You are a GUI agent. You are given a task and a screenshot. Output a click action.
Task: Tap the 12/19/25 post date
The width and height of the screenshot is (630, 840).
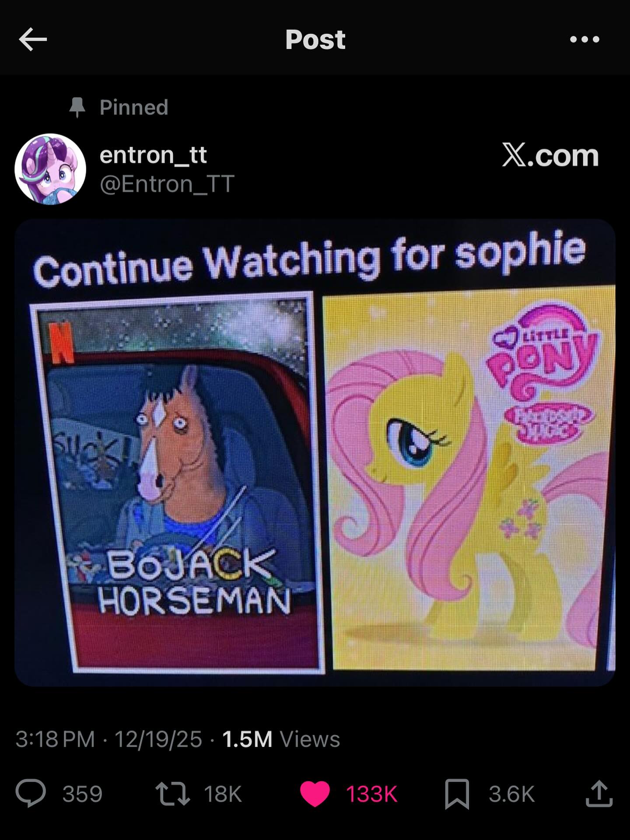point(158,739)
